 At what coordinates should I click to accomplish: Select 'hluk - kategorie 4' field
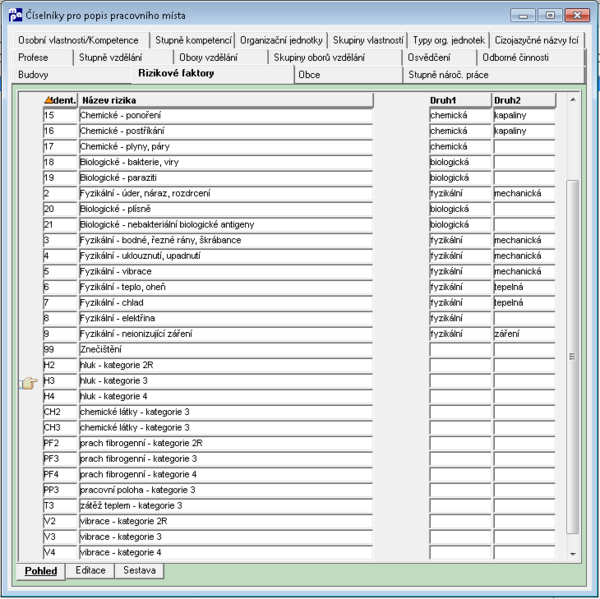coord(226,397)
